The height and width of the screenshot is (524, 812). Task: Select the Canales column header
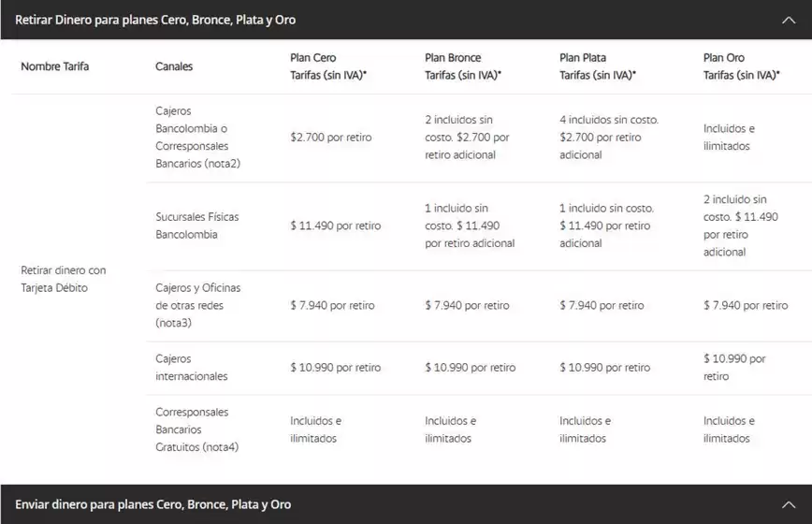click(174, 66)
